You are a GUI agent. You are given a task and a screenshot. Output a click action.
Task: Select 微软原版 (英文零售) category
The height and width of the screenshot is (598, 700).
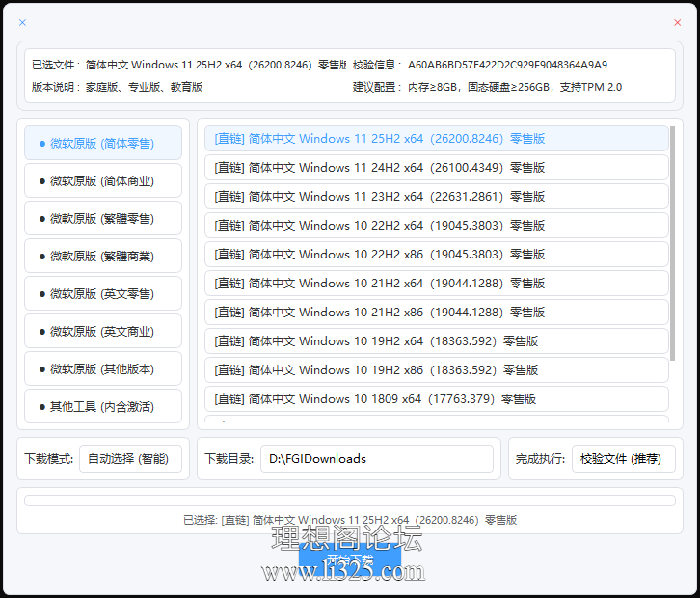coord(103,293)
